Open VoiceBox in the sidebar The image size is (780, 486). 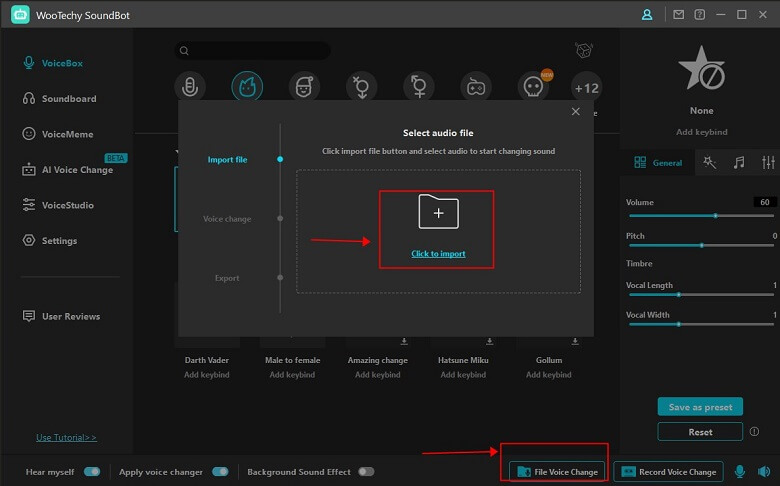click(53, 63)
